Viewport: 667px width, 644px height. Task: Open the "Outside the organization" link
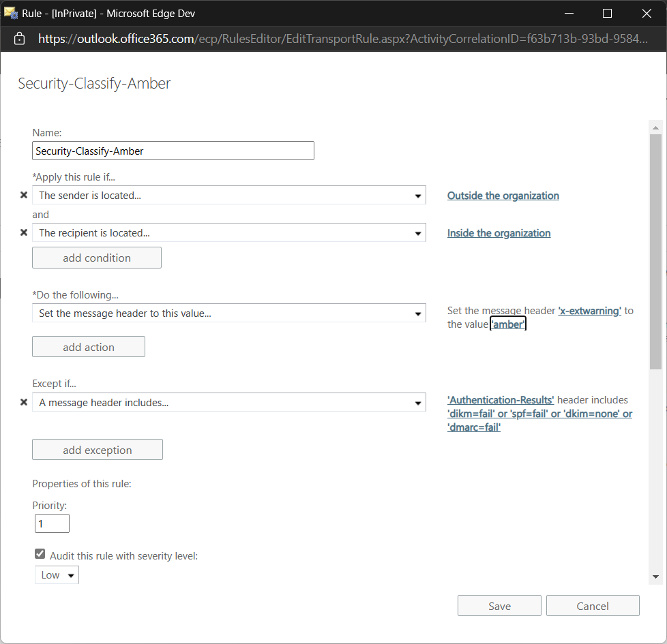(503, 196)
